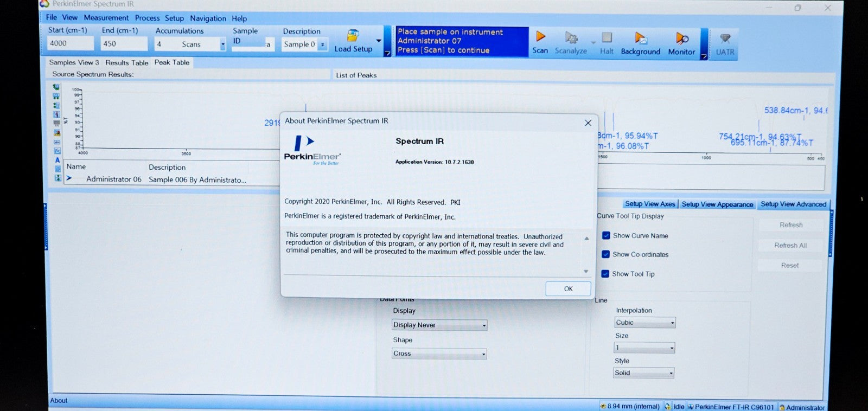Open the Process menu
This screenshot has height=411, width=868.
click(148, 18)
